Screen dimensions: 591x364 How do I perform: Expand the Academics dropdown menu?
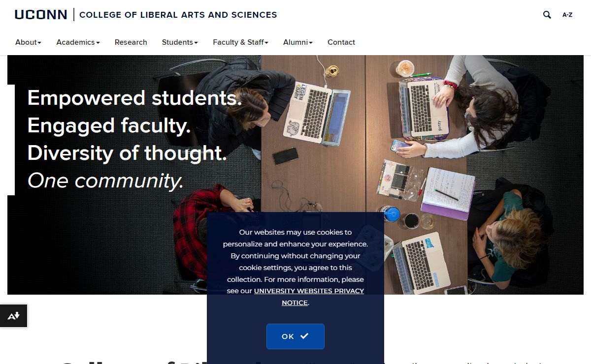78,42
